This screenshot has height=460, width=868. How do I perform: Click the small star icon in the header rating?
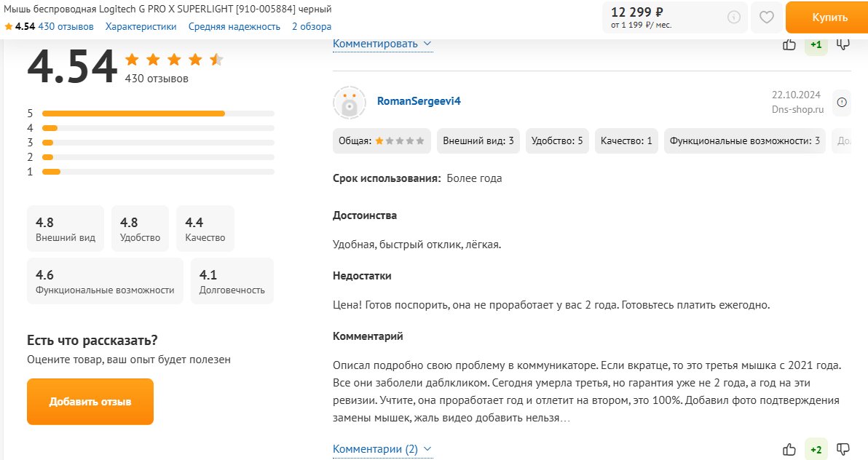point(8,27)
